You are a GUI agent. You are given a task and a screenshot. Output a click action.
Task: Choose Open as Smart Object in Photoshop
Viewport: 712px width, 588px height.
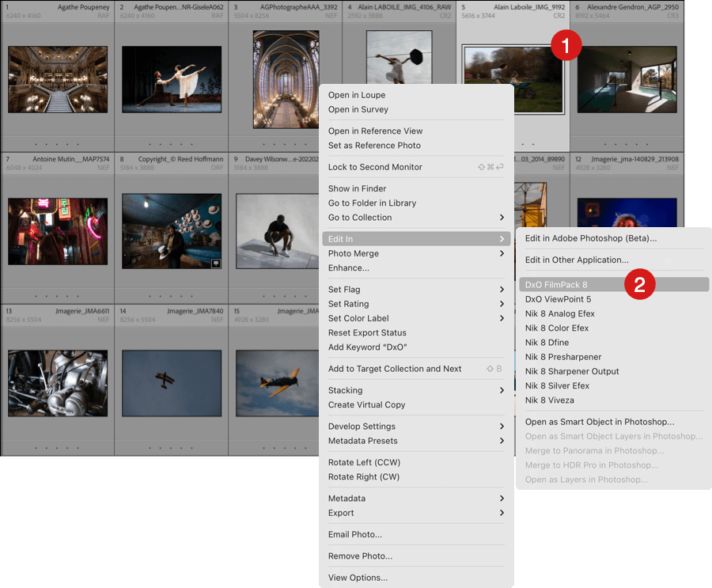[600, 422]
